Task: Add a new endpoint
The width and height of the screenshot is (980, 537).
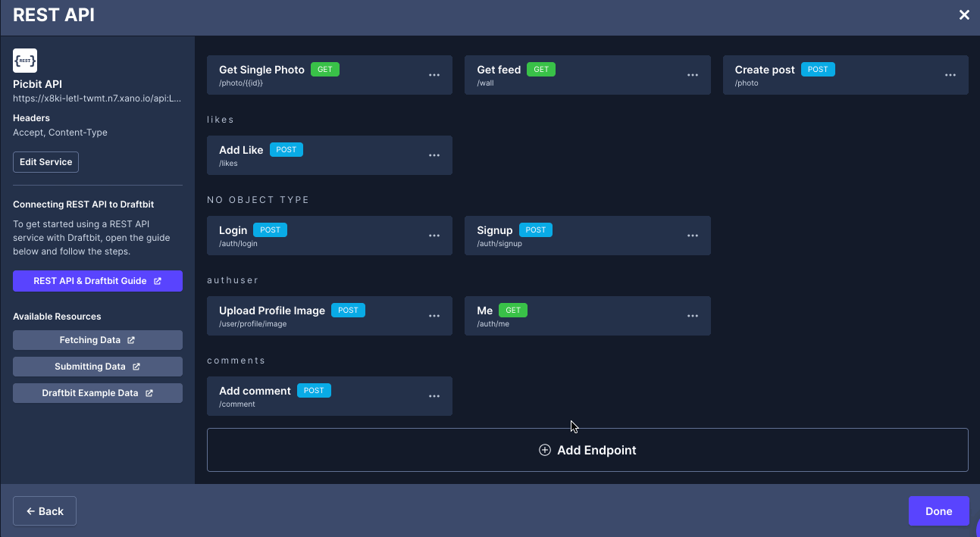Action: [x=587, y=450]
